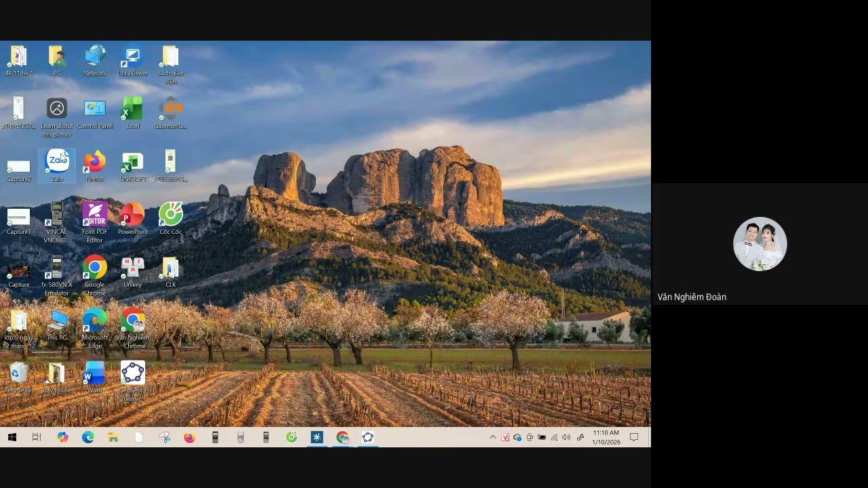This screenshot has width=868, height=488.
Task: Launch the Zalo desktop app icon
Action: click(57, 166)
